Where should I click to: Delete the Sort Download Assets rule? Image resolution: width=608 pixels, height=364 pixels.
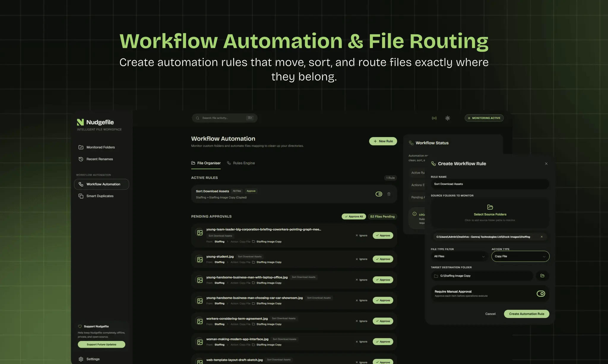[x=389, y=194]
